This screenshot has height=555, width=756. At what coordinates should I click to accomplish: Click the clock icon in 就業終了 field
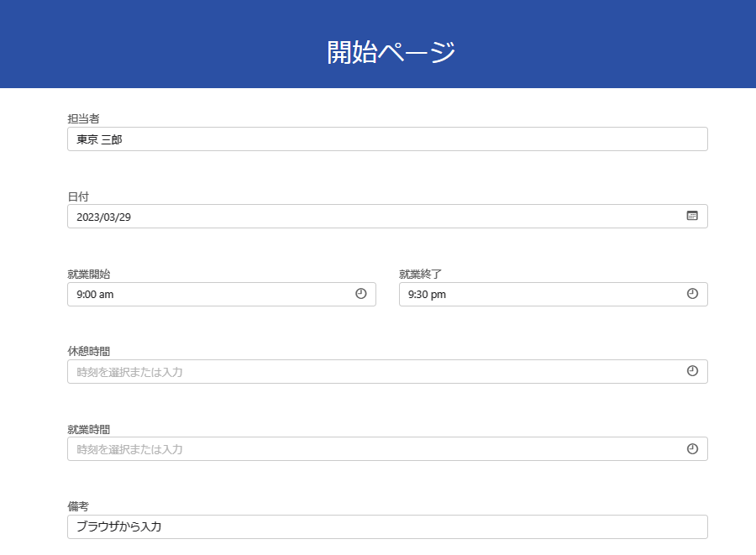[693, 294]
